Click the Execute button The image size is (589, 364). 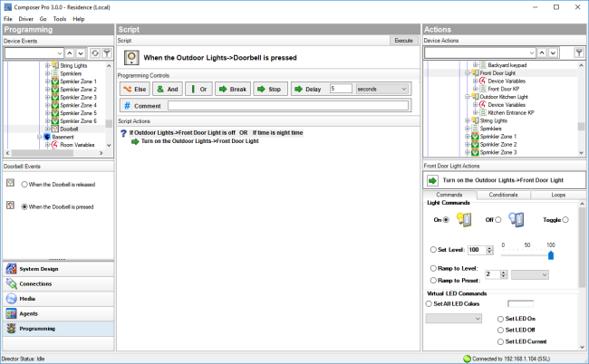click(x=404, y=40)
